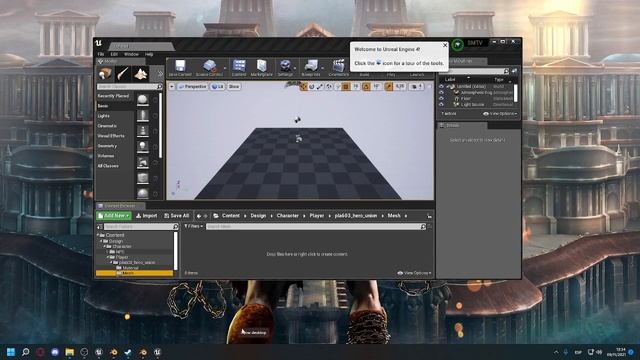Click Content Browser history forward arrow
Screen dimensions: 640x360
206,216
